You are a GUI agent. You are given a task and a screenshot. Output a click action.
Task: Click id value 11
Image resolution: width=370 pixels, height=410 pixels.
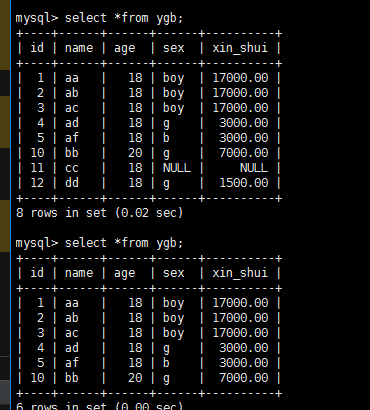click(x=37, y=168)
